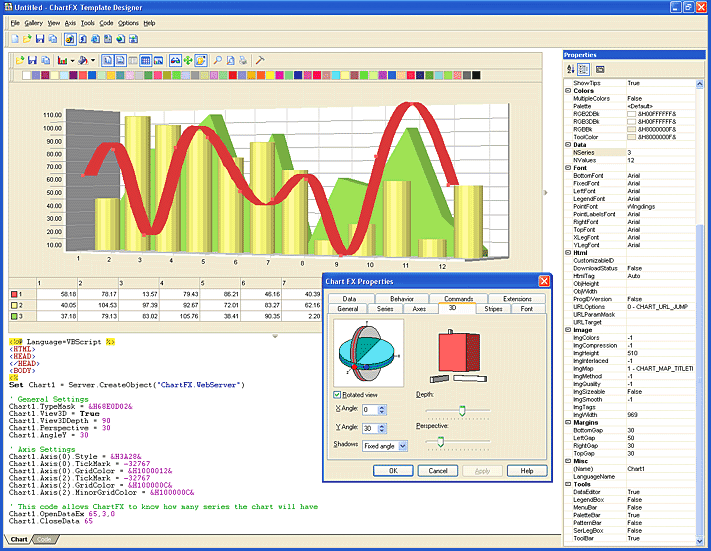Collapse the Tools property group
The image size is (711, 551).
(568, 484)
